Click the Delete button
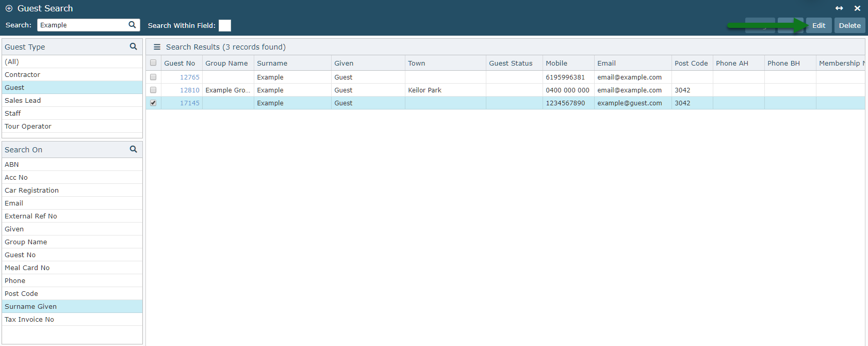Viewport: 868px width, 346px height. click(849, 25)
